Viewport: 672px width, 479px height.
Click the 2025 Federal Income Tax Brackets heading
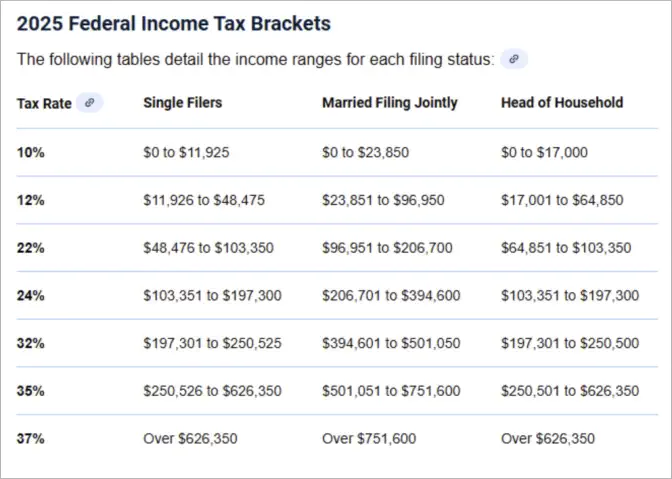tap(173, 23)
